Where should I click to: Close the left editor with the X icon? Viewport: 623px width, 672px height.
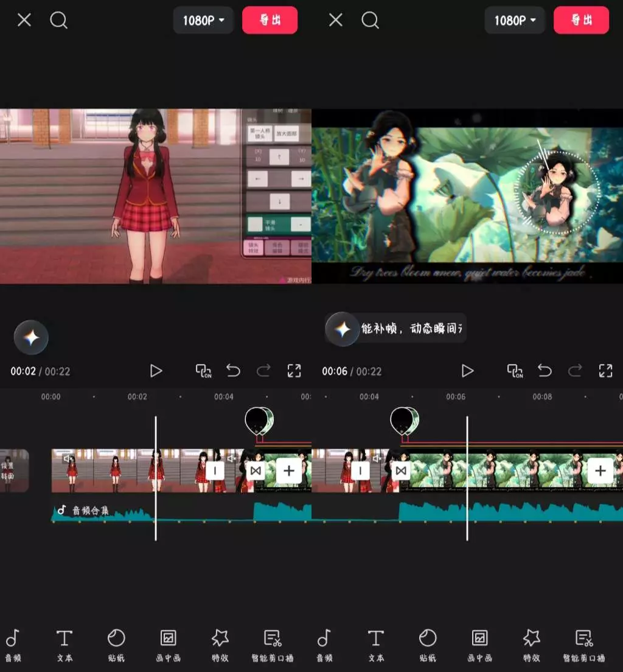(x=24, y=19)
